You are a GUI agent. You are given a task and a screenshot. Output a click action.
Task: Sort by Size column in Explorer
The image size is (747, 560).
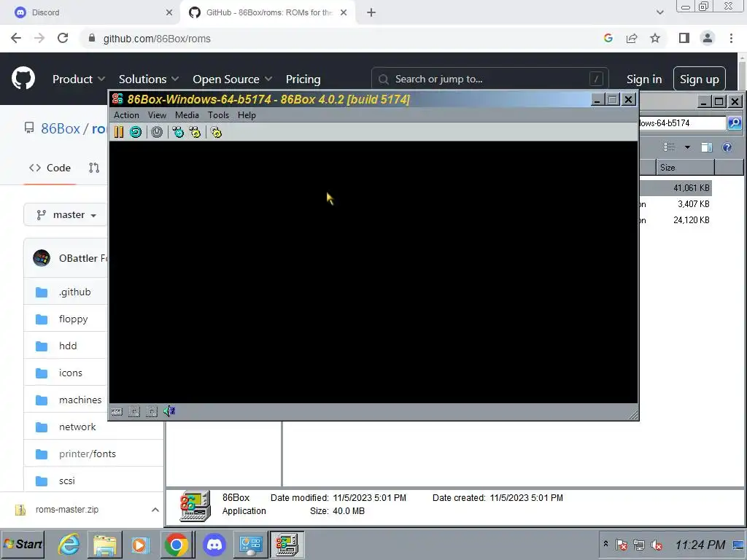pyautogui.click(x=685, y=168)
